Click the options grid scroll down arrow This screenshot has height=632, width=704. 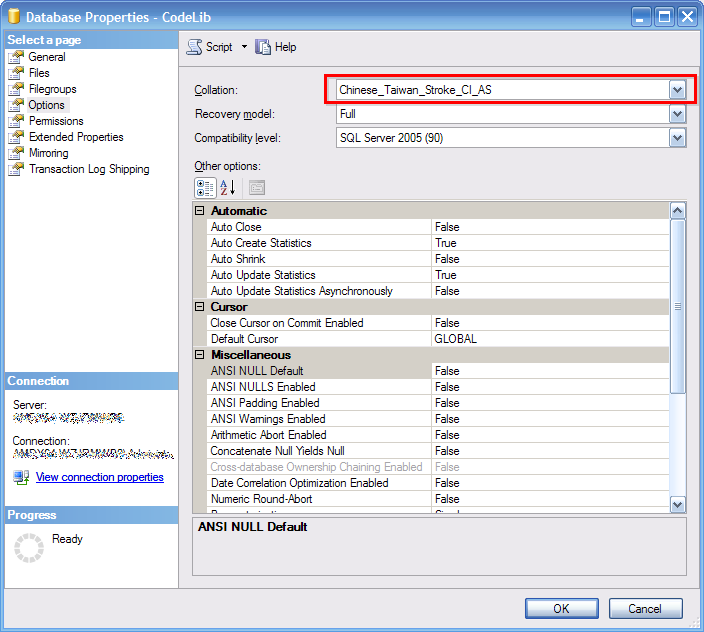678,505
